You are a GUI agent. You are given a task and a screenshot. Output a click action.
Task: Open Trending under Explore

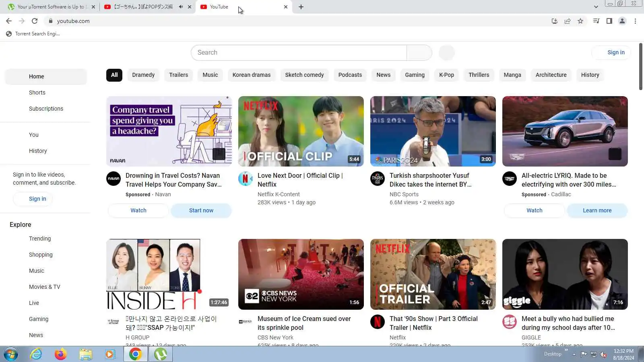pyautogui.click(x=46, y=239)
